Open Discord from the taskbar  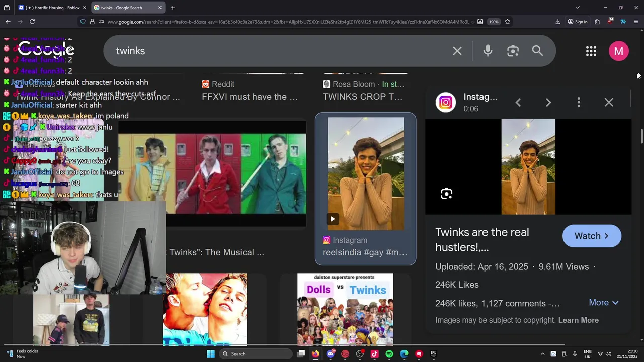click(x=331, y=354)
